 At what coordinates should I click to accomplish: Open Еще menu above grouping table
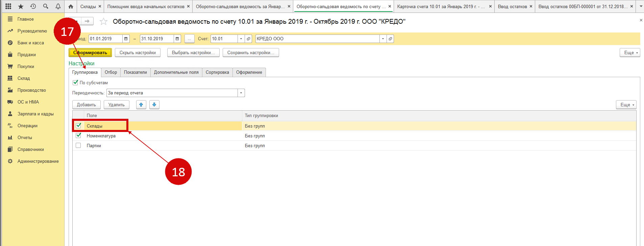(626, 105)
